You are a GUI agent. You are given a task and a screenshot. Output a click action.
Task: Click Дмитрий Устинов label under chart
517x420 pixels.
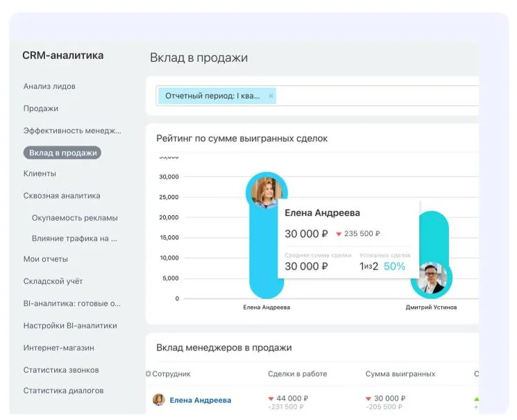[431, 307]
